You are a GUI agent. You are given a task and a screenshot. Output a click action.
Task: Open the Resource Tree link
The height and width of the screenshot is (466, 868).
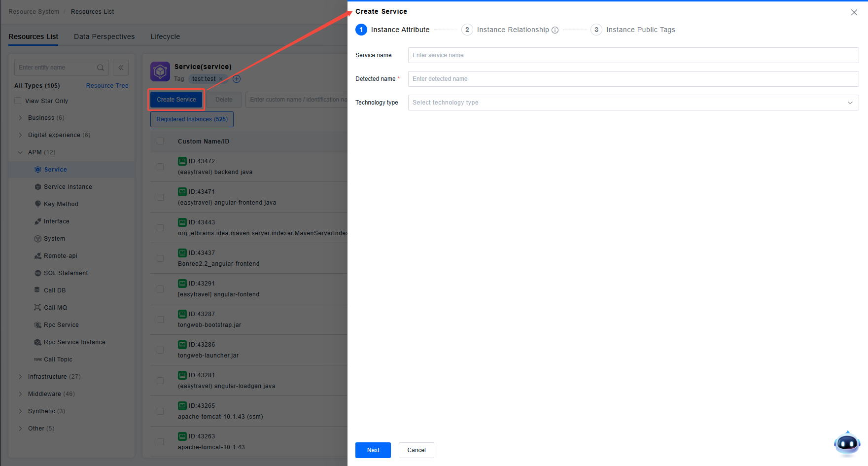(x=107, y=86)
